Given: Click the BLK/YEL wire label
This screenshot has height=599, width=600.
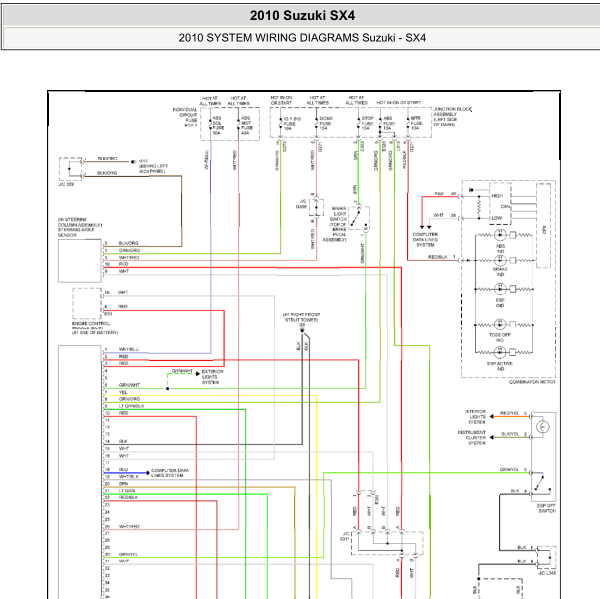Looking at the screenshot, I should tap(510, 434).
